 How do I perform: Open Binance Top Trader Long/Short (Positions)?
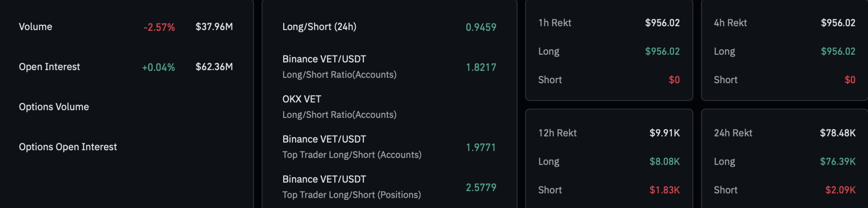(351, 187)
